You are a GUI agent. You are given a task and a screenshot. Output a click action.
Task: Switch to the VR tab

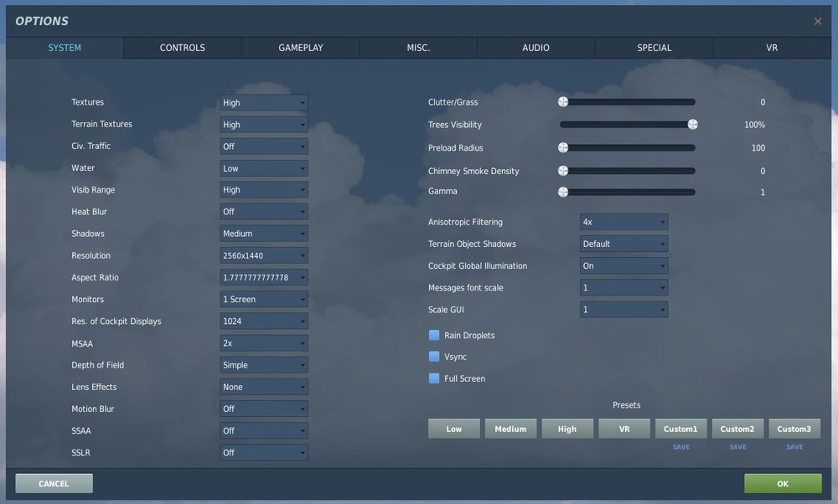pyautogui.click(x=772, y=48)
